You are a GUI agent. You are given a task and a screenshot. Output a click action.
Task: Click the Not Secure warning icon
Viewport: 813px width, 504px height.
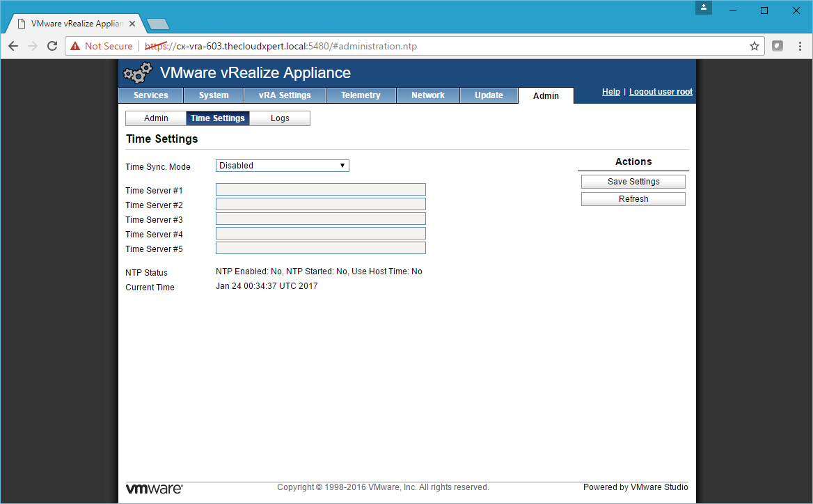click(x=75, y=46)
